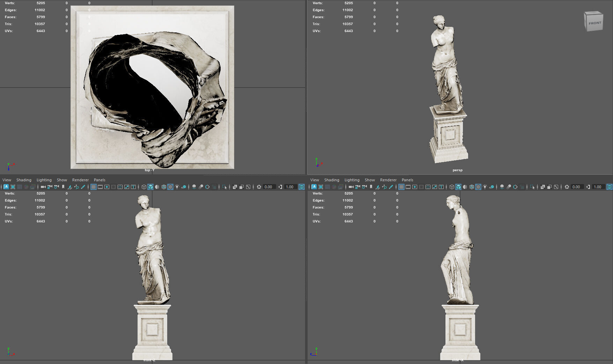This screenshot has height=364, width=613.
Task: Click Arnold 'A' icon in front viewport toolbar
Action: [x=6, y=187]
